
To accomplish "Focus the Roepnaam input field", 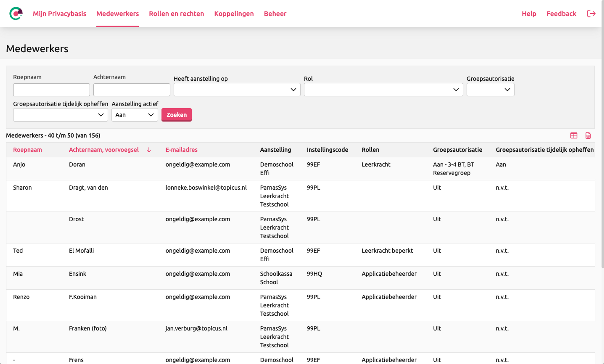I will [x=51, y=90].
